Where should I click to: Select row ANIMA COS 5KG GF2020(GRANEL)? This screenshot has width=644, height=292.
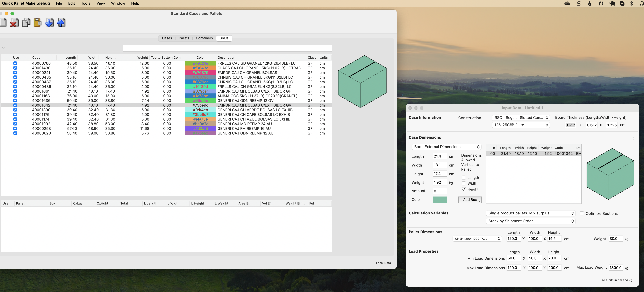(166, 96)
